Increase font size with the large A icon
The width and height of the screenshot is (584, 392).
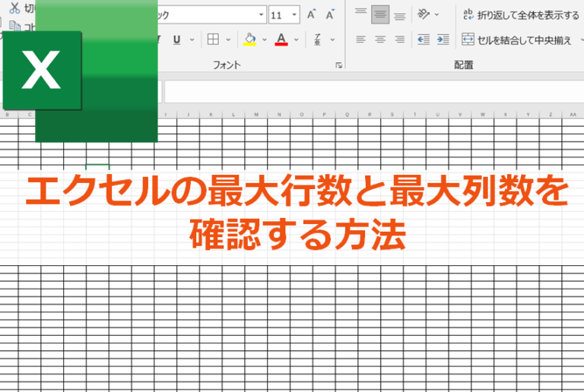pos(313,14)
